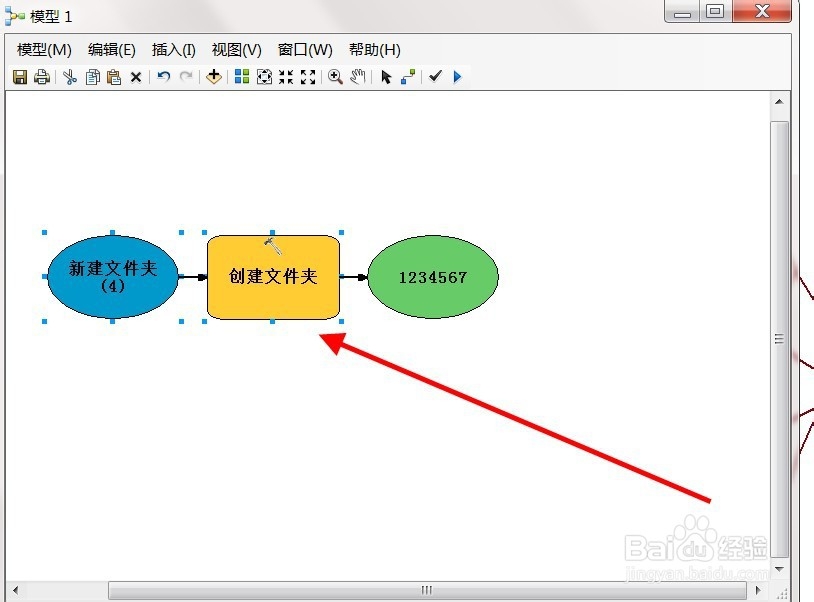The width and height of the screenshot is (814, 602).
Task: Click the Add Data or Tool icon
Action: pyautogui.click(x=214, y=77)
